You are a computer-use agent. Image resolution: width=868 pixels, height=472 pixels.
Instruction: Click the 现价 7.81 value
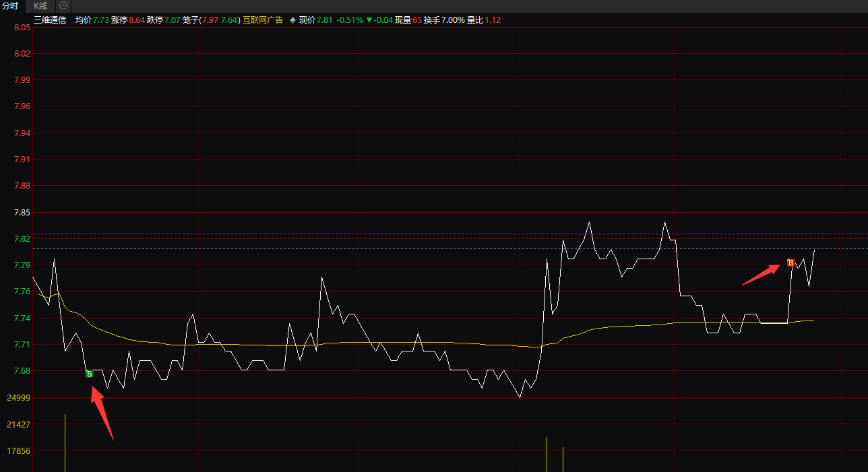point(325,20)
